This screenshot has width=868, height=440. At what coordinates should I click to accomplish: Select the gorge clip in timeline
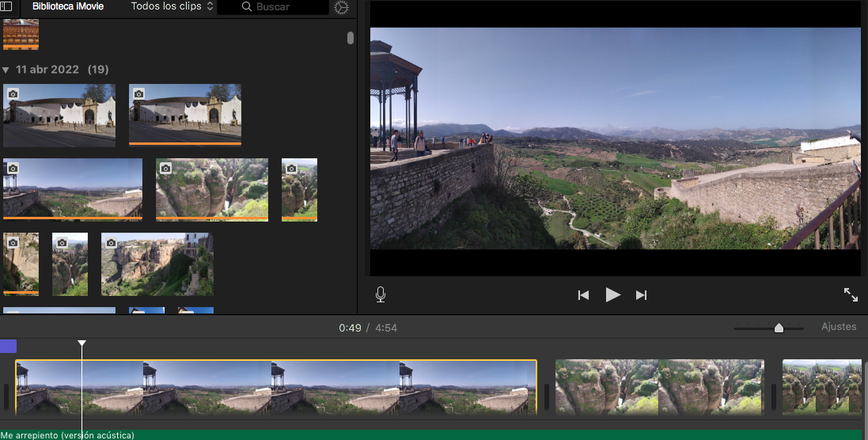point(659,387)
